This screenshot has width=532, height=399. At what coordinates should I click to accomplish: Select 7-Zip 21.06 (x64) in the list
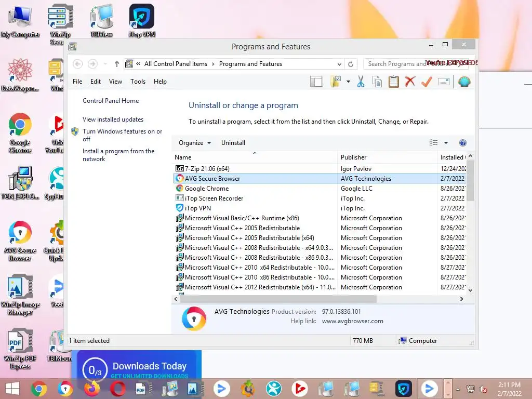click(x=320, y=169)
